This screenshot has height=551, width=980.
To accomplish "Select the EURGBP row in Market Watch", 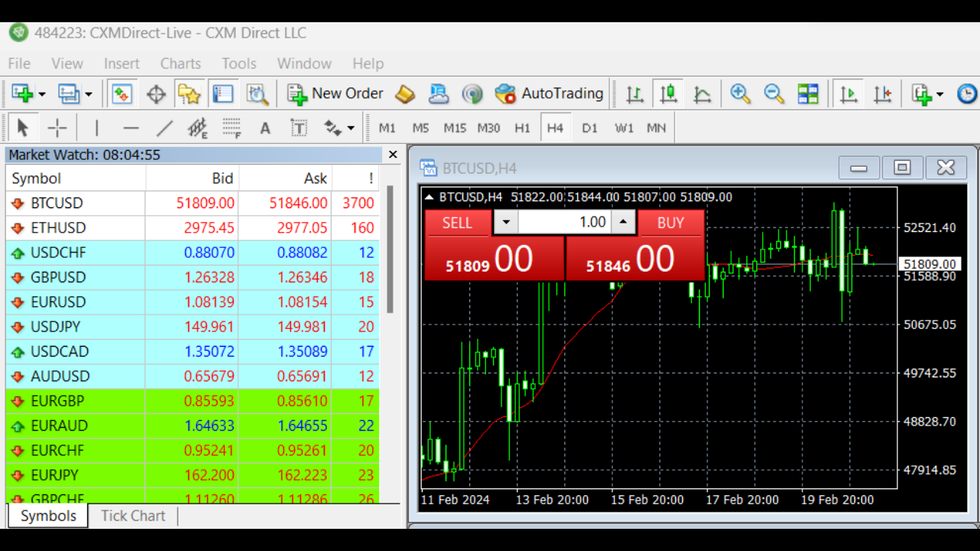I will click(x=193, y=401).
